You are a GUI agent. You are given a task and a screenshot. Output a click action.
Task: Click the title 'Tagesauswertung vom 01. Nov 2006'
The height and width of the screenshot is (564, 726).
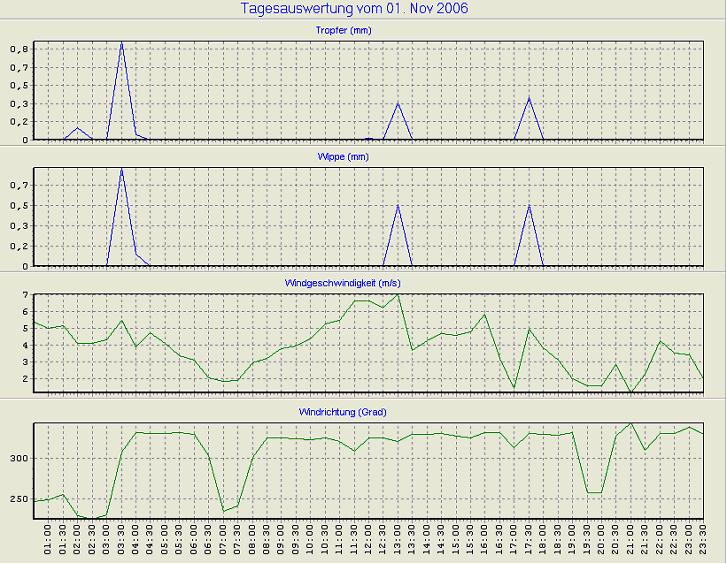(354, 9)
